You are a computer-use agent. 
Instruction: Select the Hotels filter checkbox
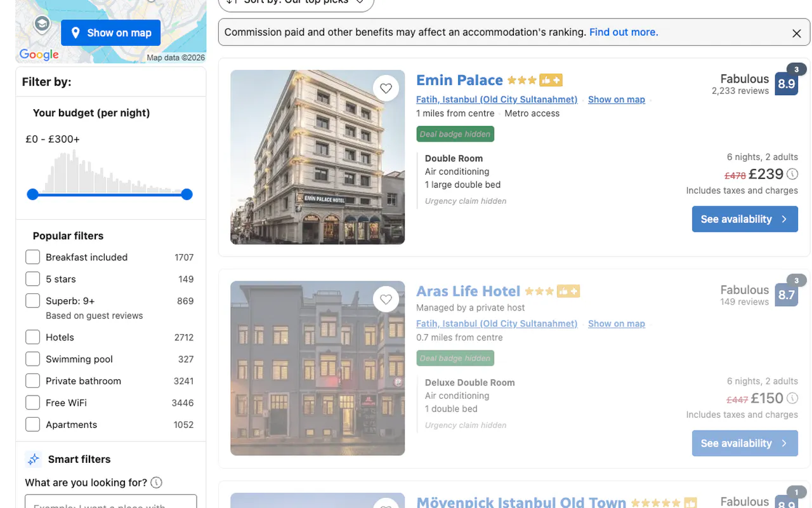pyautogui.click(x=32, y=337)
